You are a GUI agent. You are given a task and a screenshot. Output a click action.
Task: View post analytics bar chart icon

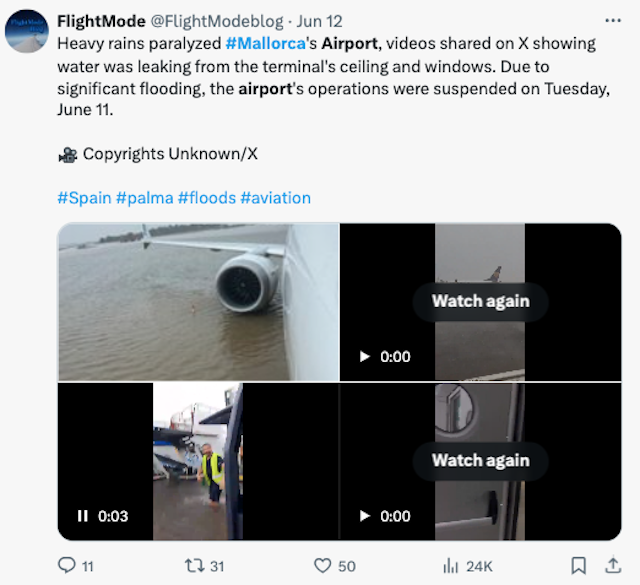453,566
